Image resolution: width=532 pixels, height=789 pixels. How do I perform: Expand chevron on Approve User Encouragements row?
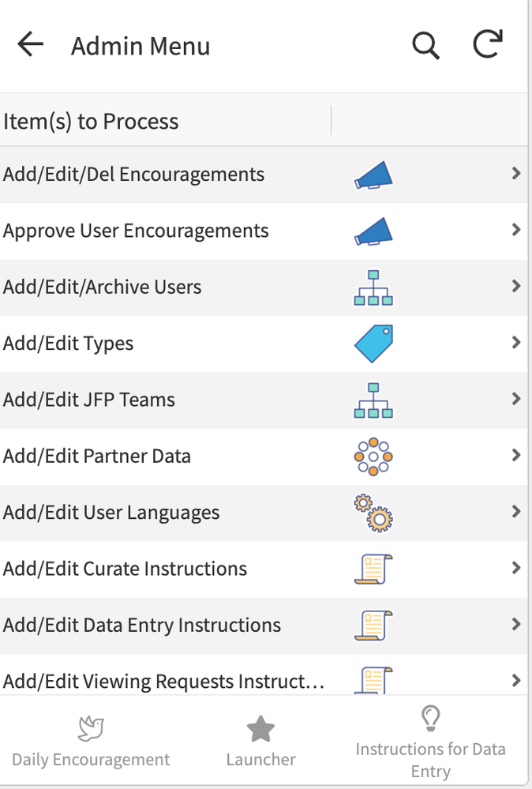click(516, 230)
